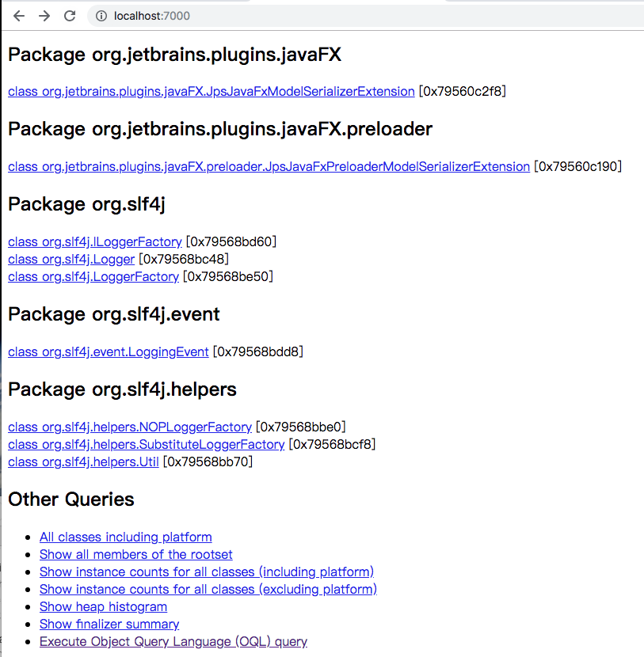Open class JpsJavaFxModelSerializerExtension link

pyautogui.click(x=211, y=91)
